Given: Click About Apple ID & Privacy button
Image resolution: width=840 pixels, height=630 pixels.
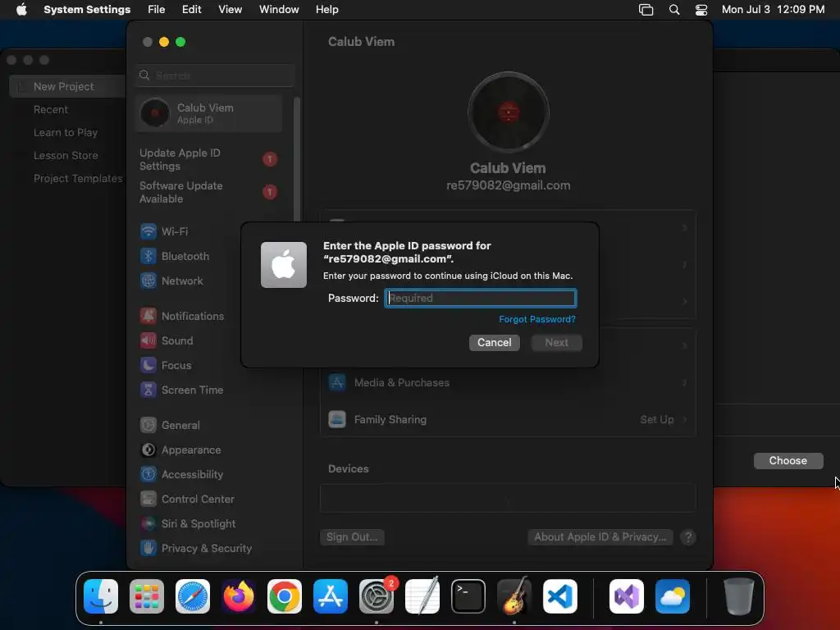Looking at the screenshot, I should coord(600,536).
